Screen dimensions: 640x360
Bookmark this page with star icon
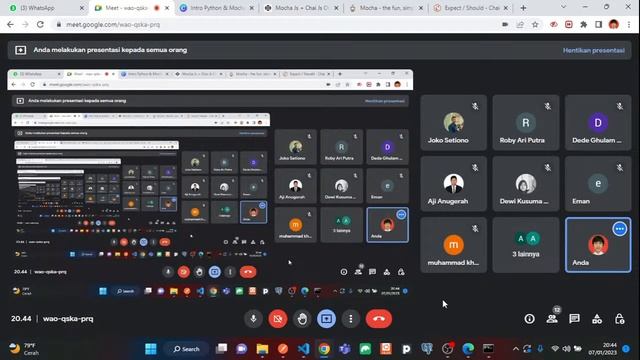pos(535,24)
